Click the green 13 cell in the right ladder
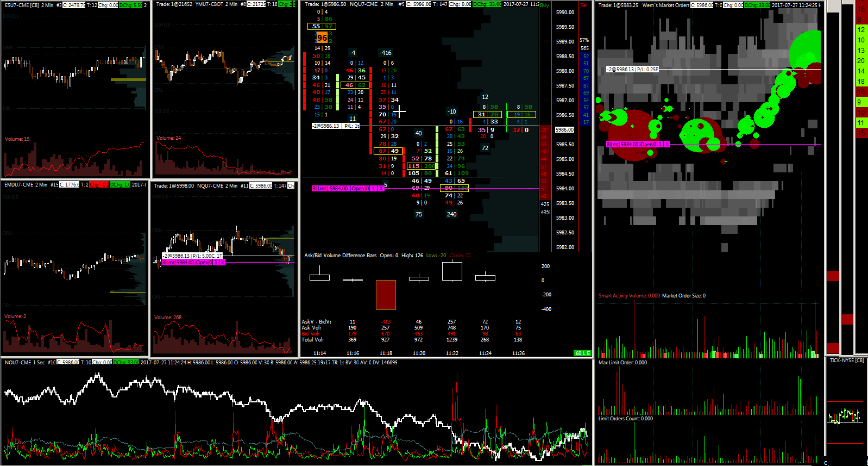This screenshot has height=466, width=868. 861,51
